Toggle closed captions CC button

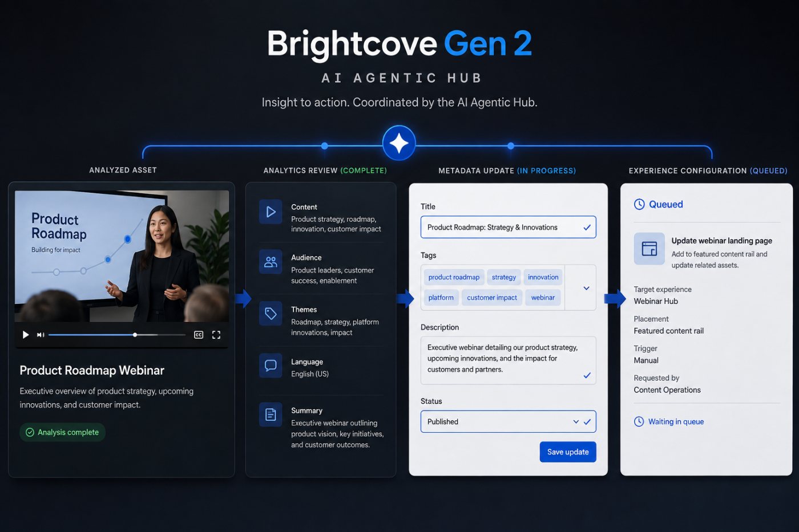coord(199,335)
